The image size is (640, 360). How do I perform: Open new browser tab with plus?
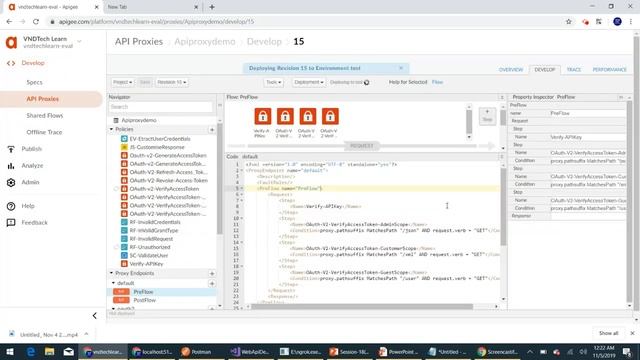pos(212,7)
